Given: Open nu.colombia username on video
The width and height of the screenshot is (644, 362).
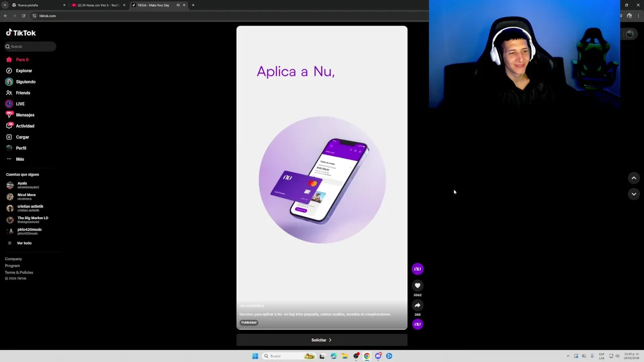Looking at the screenshot, I should [x=252, y=306].
